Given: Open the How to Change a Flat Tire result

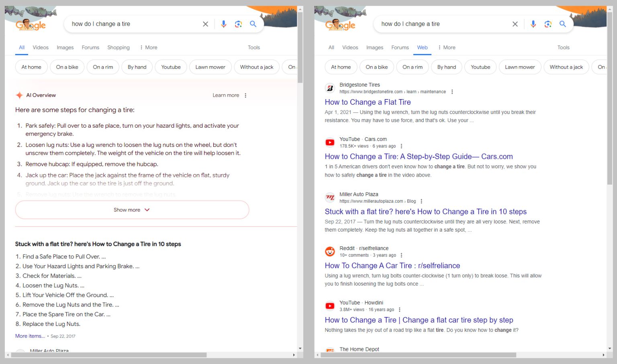Looking at the screenshot, I should click(368, 102).
